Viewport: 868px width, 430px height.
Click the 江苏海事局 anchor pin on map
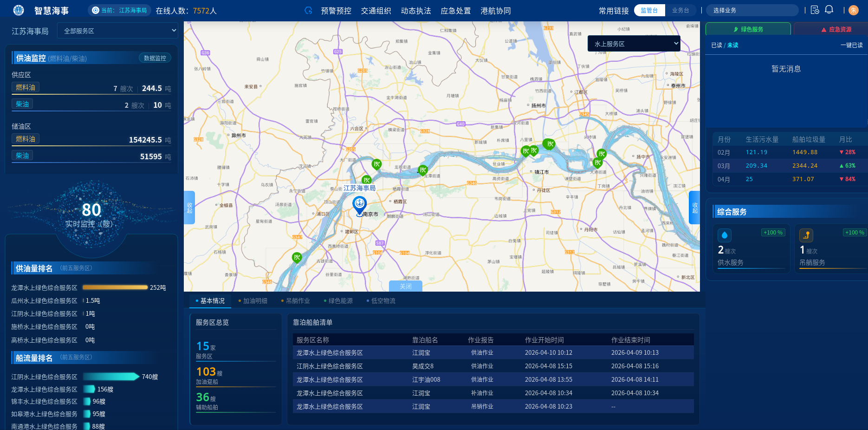click(x=359, y=205)
